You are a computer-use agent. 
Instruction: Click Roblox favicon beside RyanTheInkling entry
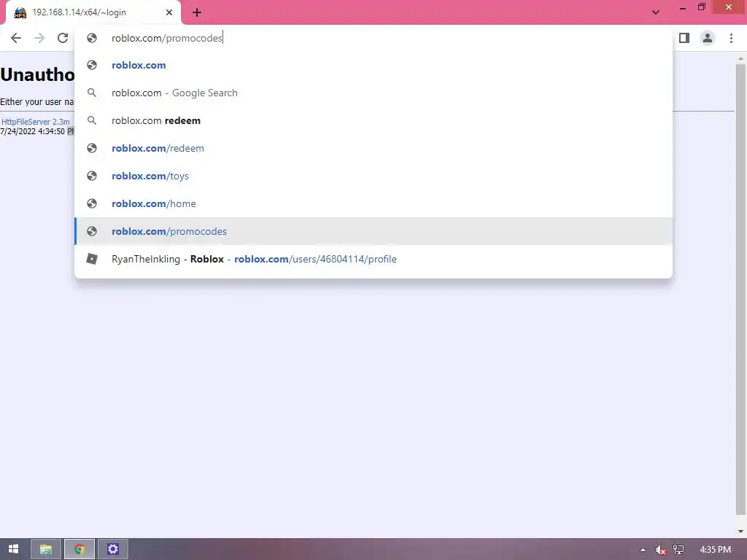point(92,259)
